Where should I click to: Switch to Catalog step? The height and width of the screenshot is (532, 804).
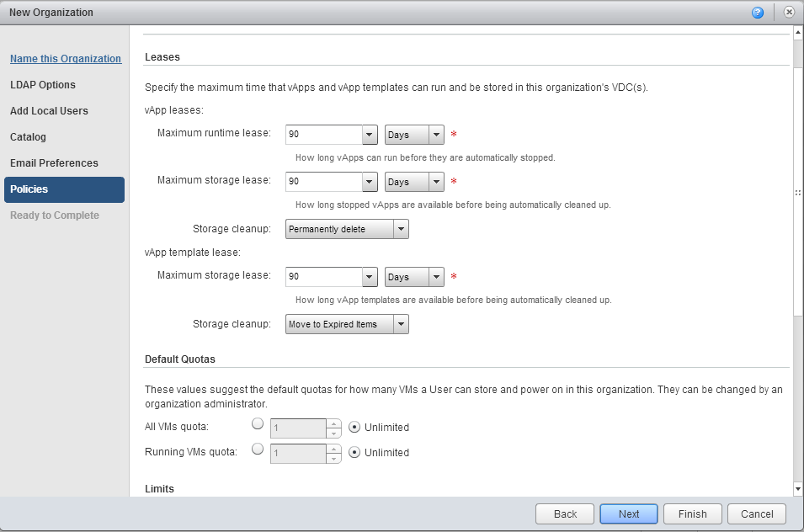click(x=28, y=137)
